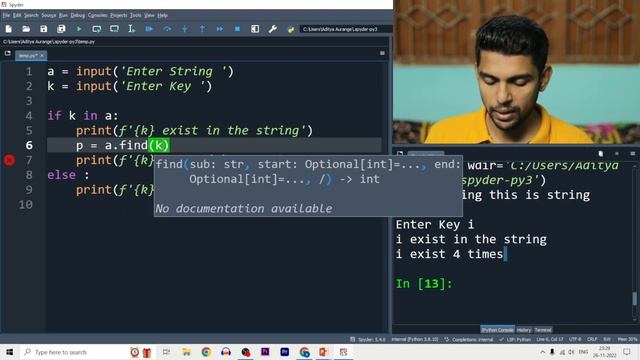Image resolution: width=640 pixels, height=360 pixels.
Task: Maximize the current pane
Action: [255, 29]
